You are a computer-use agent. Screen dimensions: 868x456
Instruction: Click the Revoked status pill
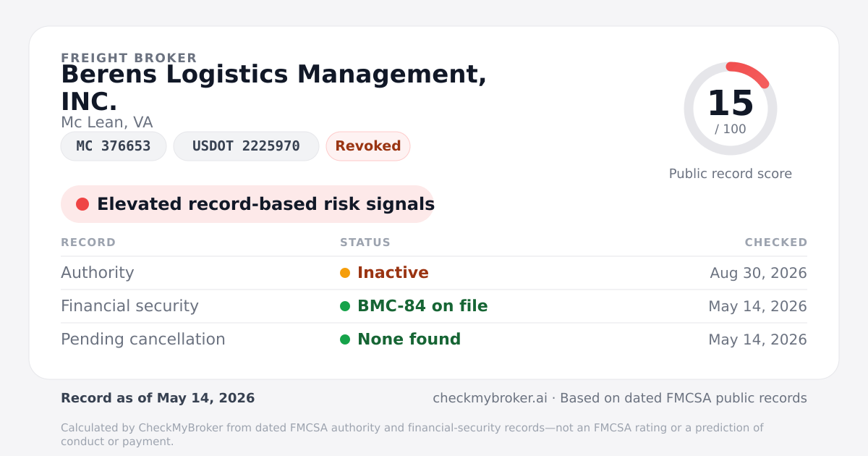(368, 146)
